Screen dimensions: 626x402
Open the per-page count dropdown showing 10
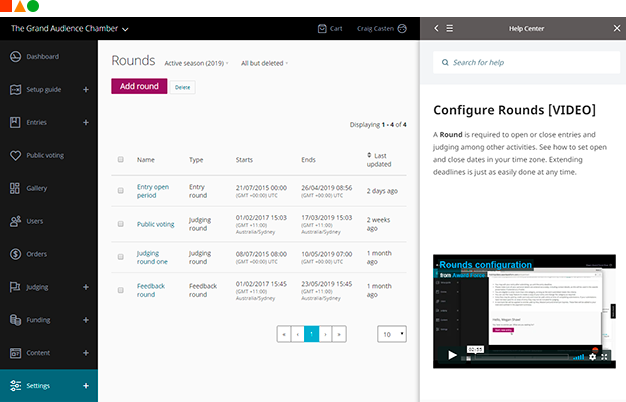[x=392, y=334]
